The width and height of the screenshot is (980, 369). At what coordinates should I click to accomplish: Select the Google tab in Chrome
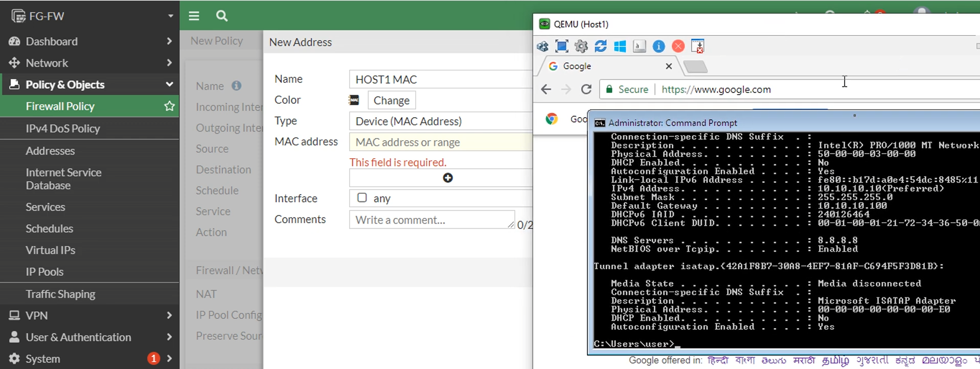[x=608, y=66]
